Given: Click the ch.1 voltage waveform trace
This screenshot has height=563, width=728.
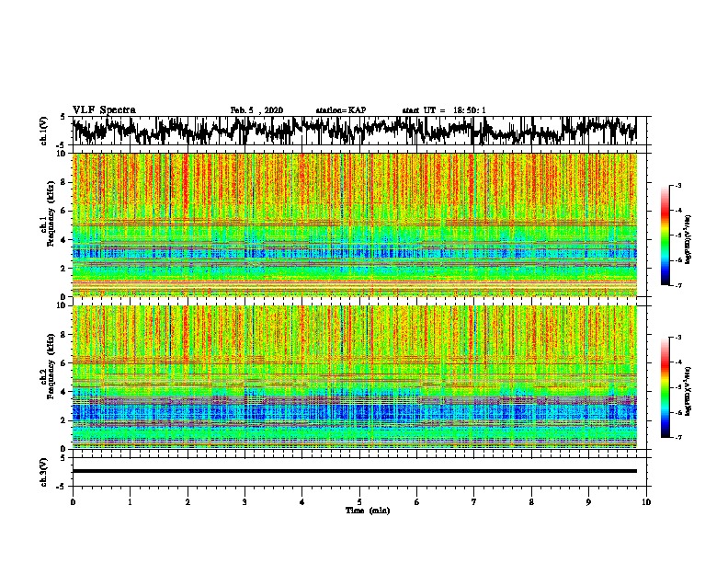Looking at the screenshot, I should click(x=354, y=131).
